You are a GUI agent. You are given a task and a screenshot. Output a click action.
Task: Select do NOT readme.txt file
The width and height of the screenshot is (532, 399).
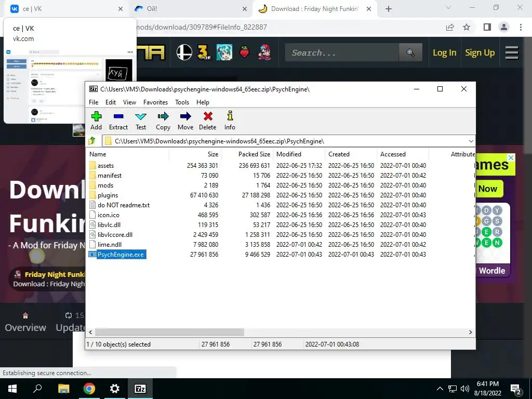tap(124, 205)
